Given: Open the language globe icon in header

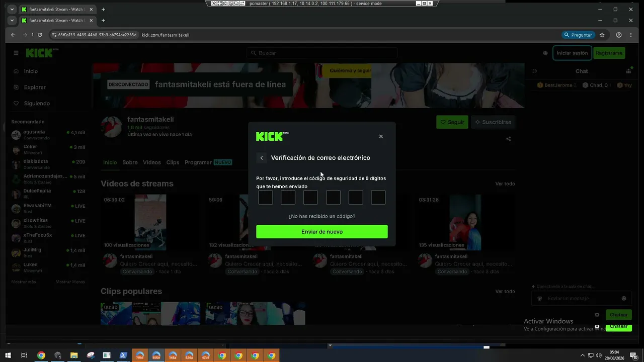Looking at the screenshot, I should click(545, 53).
